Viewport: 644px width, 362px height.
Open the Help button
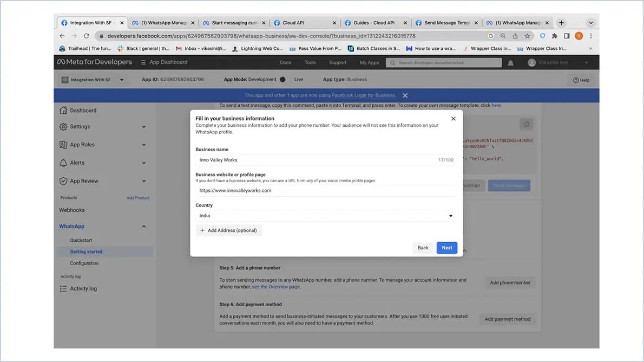pos(581,80)
